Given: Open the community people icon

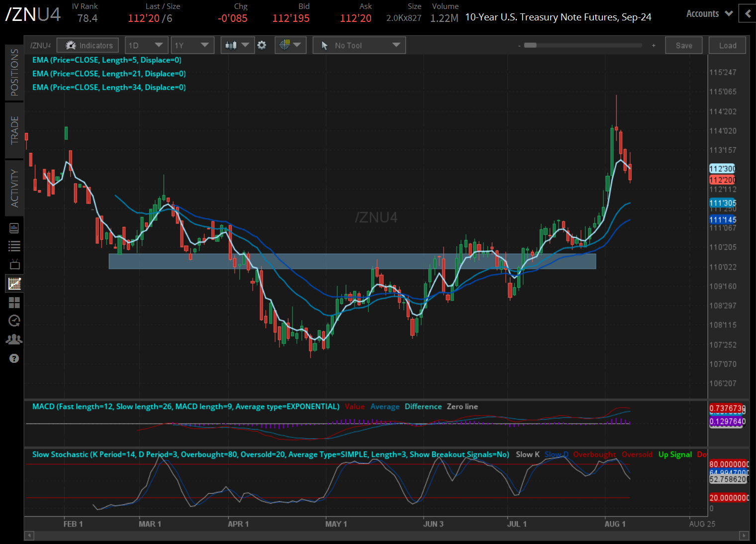Looking at the screenshot, I should coord(14,339).
